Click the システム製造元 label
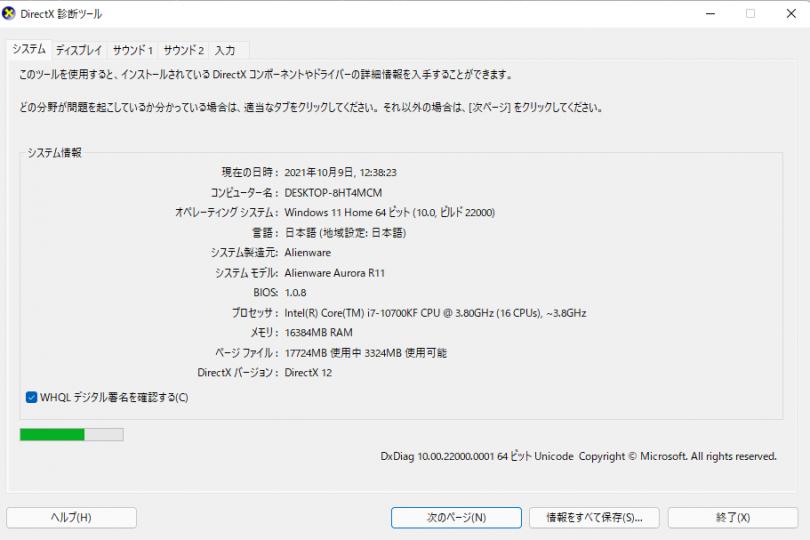 coord(244,253)
